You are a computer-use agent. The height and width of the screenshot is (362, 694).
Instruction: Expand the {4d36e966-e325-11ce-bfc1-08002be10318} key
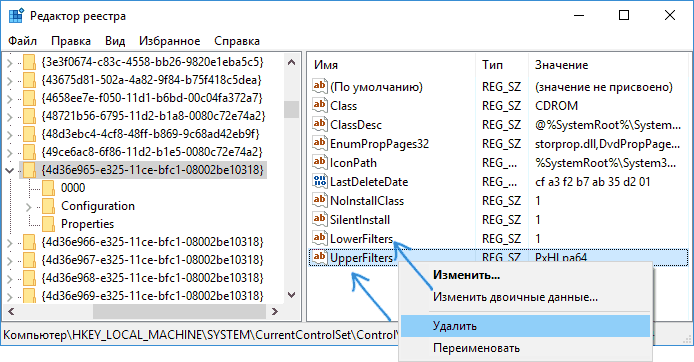pos(10,243)
